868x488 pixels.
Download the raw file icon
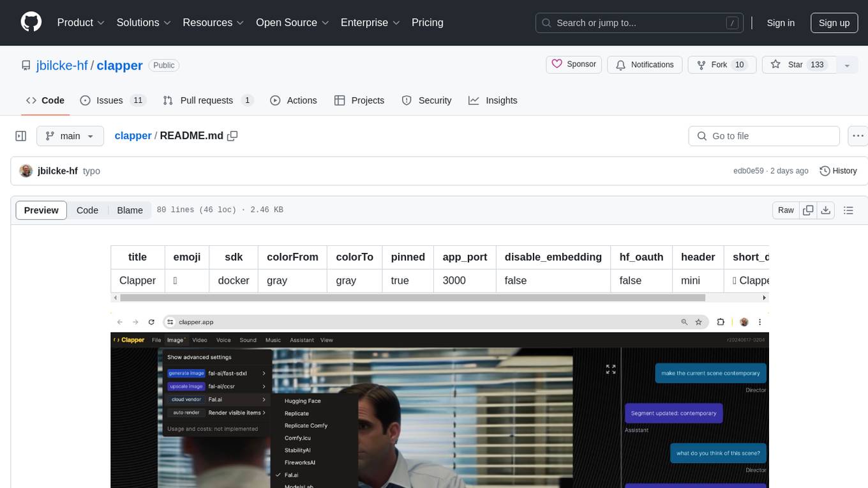click(x=825, y=210)
